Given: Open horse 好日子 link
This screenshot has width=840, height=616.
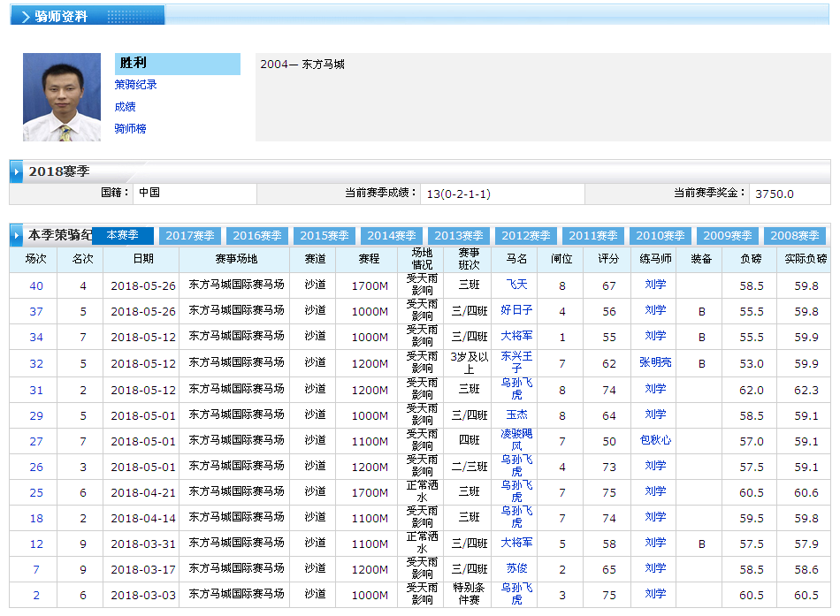Looking at the screenshot, I should click(x=516, y=310).
